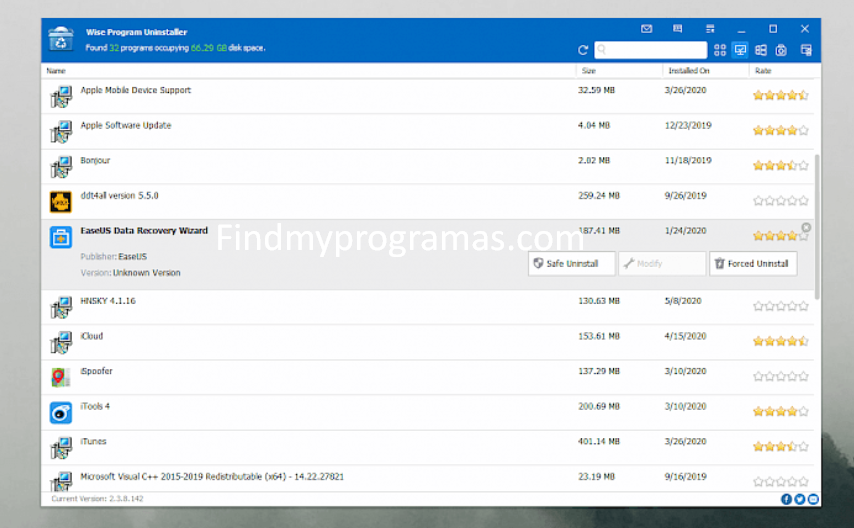Click the vertical scrollbar of program list

[x=817, y=226]
